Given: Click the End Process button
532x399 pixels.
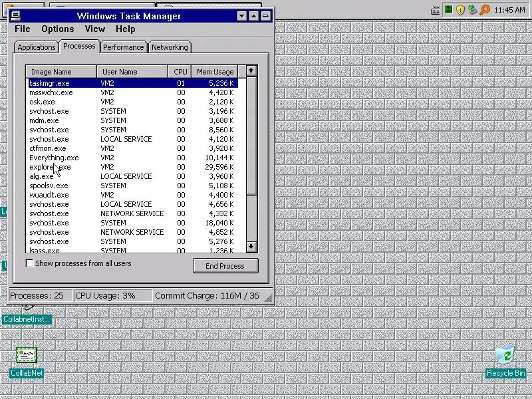Looking at the screenshot, I should [225, 266].
